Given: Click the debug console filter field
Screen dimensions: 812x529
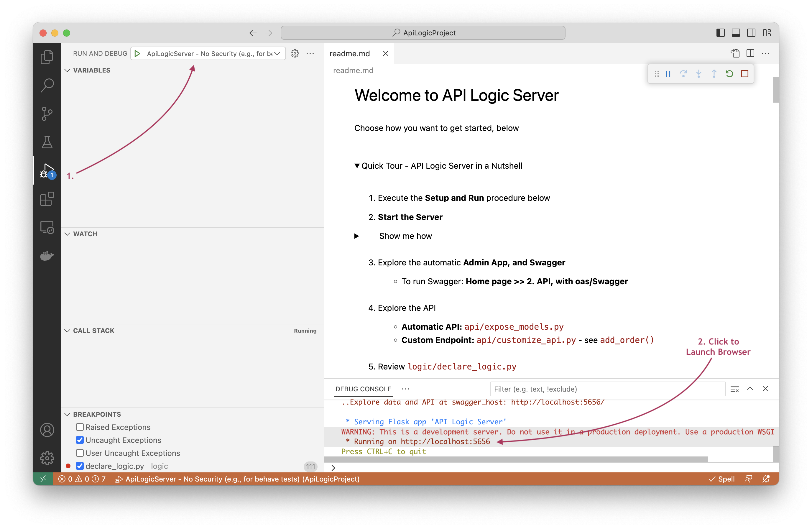Looking at the screenshot, I should click(x=607, y=389).
